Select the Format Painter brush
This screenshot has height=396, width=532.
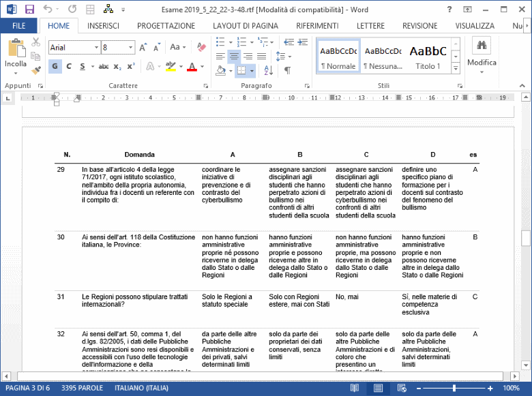[36, 70]
